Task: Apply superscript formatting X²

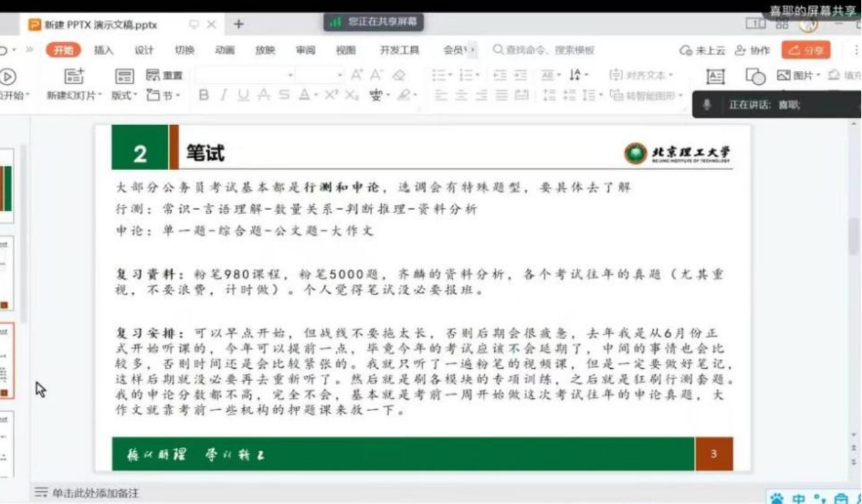Action: pyautogui.click(x=334, y=95)
